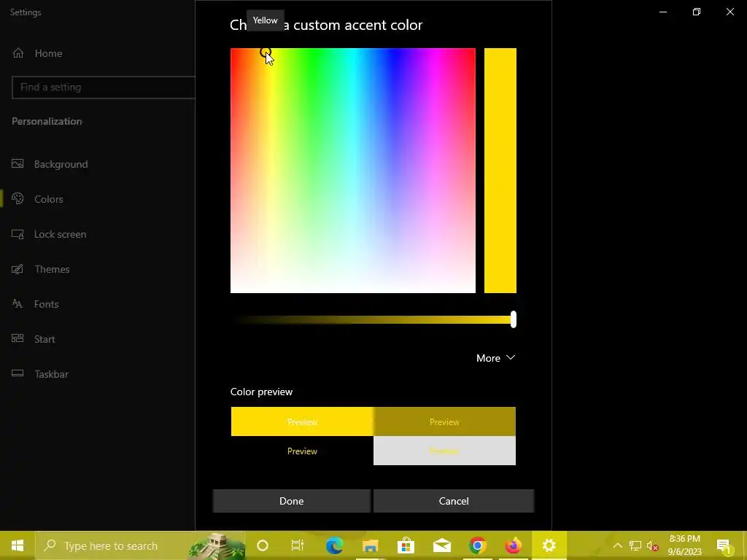Open the Background settings page
This screenshot has width=747, height=560.
[x=61, y=164]
